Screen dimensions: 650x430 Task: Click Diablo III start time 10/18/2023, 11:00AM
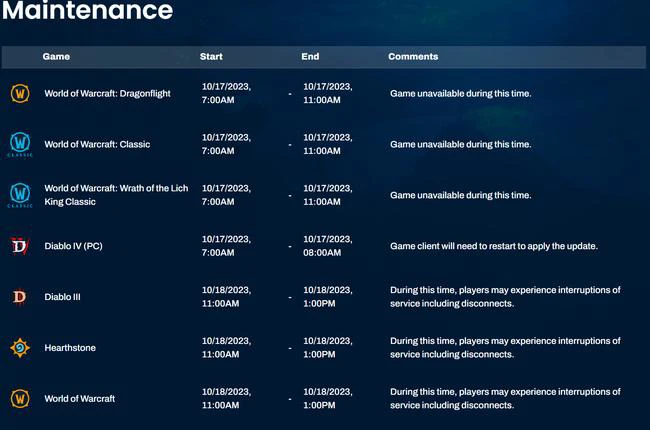(226, 297)
